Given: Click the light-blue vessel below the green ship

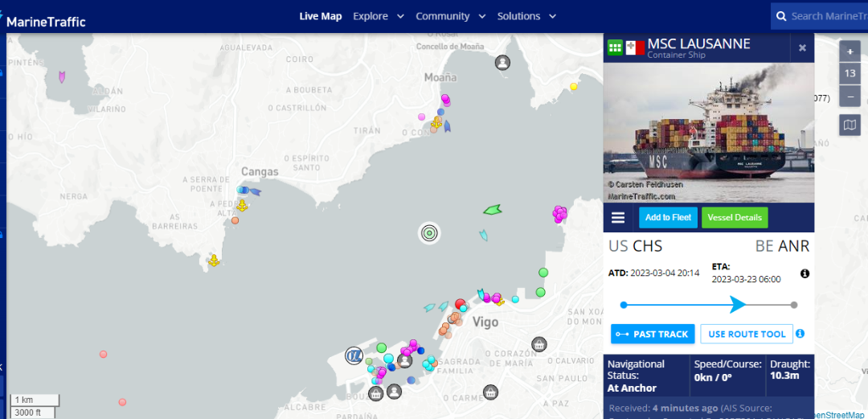Looking at the screenshot, I should (483, 236).
